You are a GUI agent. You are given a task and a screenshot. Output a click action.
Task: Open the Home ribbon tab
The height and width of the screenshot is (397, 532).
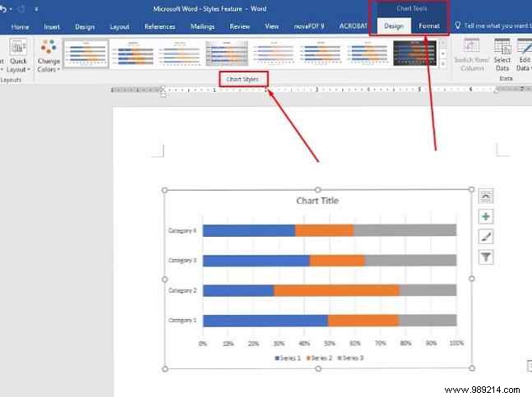[20, 27]
